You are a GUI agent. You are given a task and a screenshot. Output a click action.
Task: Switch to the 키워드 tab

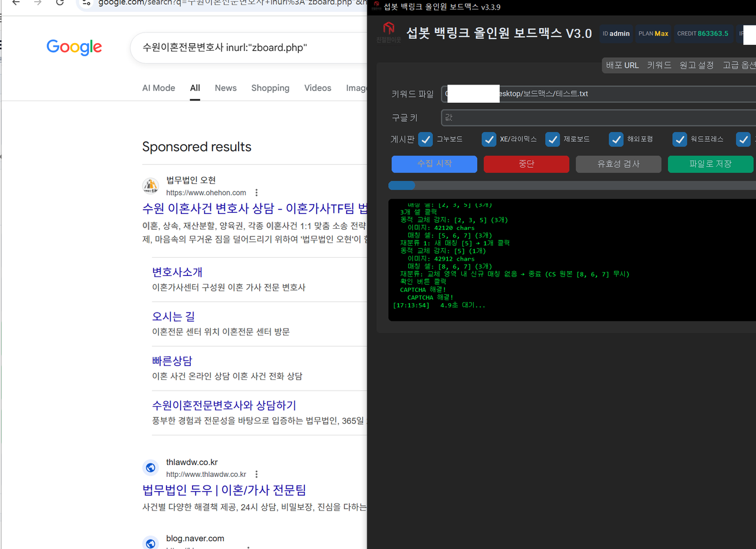(x=659, y=65)
